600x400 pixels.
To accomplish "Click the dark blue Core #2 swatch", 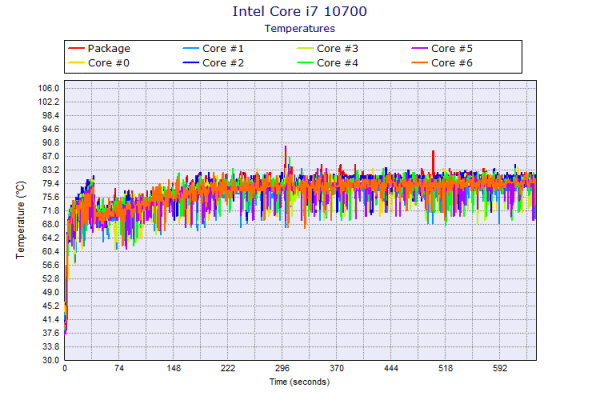I will [191, 62].
